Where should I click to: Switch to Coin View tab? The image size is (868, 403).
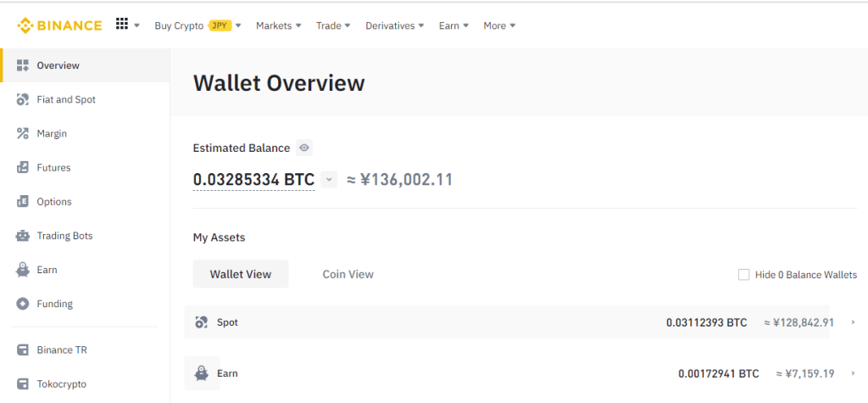point(348,274)
